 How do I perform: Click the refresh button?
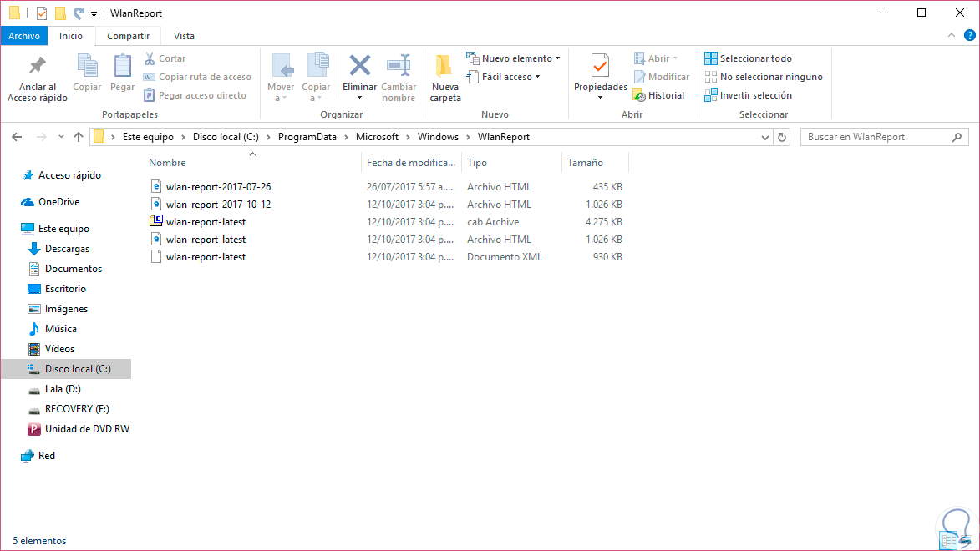coord(782,138)
